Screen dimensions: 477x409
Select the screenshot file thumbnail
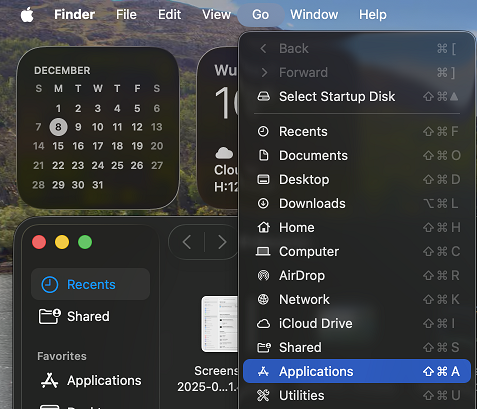[220, 324]
